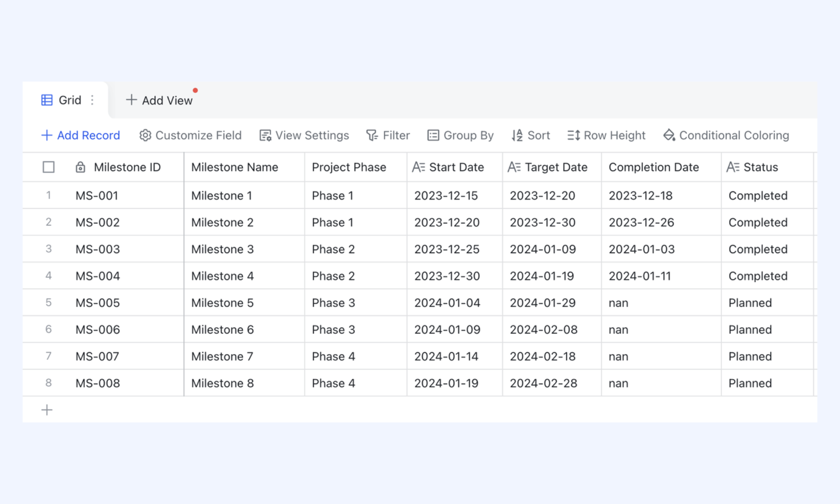840x504 pixels.
Task: Open the Filter options
Action: 388,135
